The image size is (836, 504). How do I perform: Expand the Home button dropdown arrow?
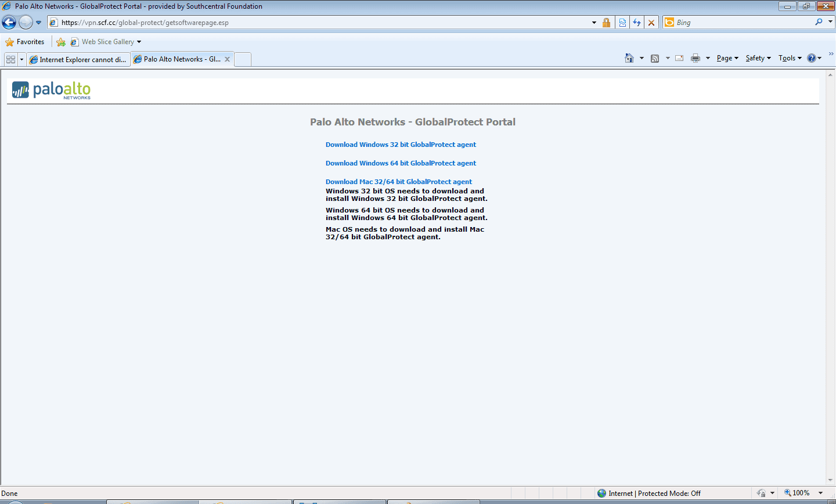(642, 58)
